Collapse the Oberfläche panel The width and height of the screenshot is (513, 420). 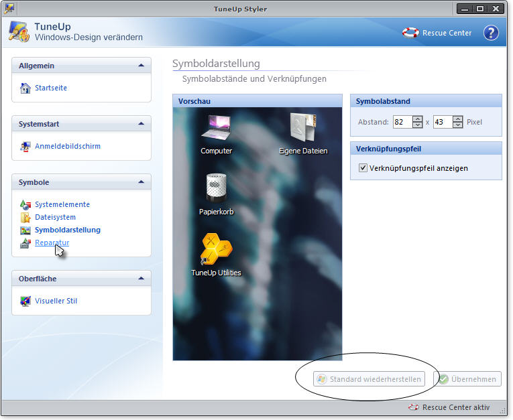point(141,279)
